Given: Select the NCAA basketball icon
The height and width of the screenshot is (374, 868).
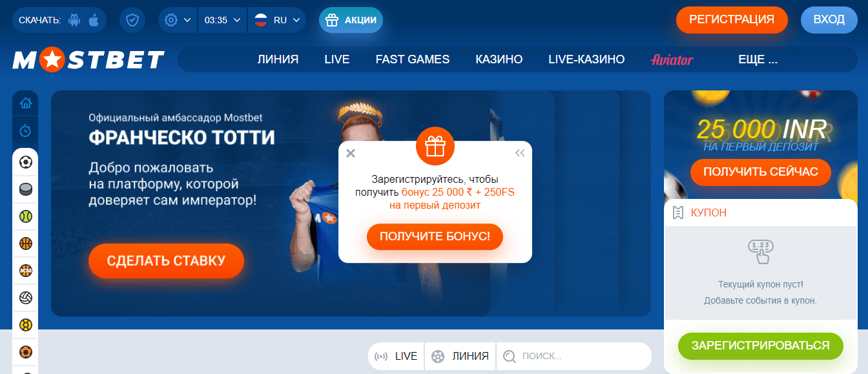Looking at the screenshot, I should click(x=26, y=271).
